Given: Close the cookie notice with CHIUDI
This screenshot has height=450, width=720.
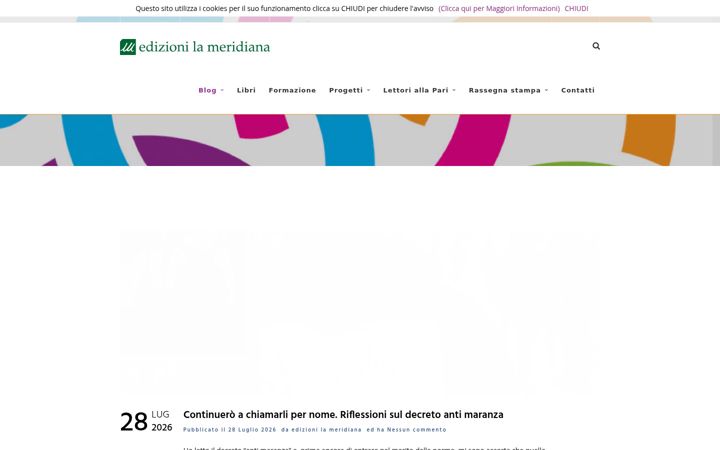Looking at the screenshot, I should (576, 8).
